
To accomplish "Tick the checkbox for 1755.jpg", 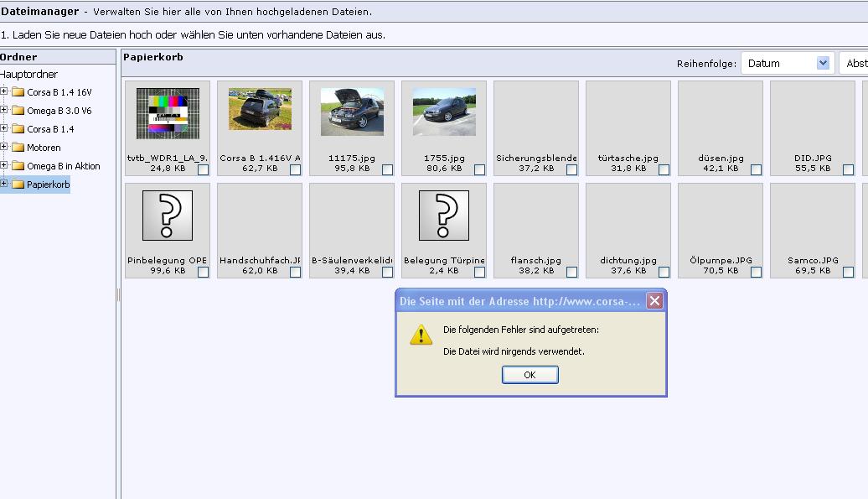I will click(479, 170).
